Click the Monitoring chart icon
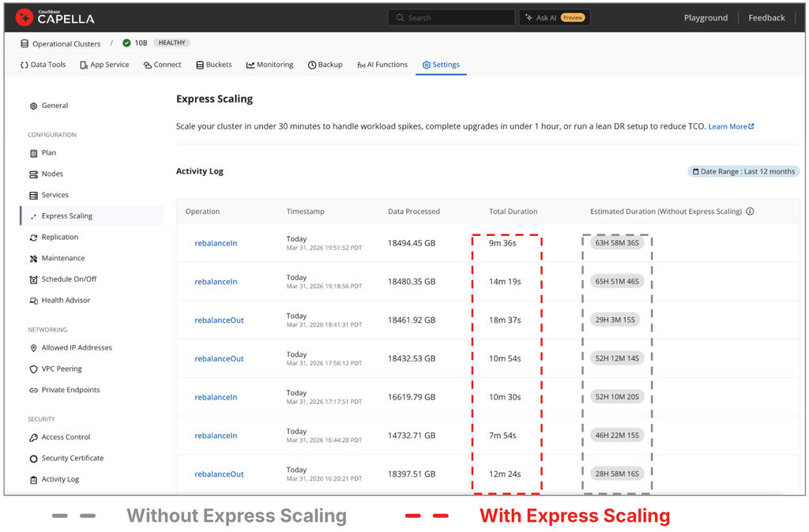Image resolution: width=809 pixels, height=532 pixels. pos(250,65)
